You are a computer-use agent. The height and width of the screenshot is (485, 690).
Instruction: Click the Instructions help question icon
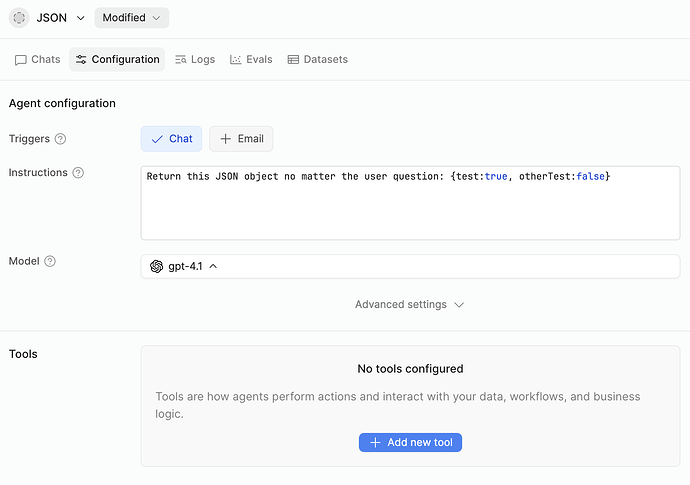[x=78, y=173]
